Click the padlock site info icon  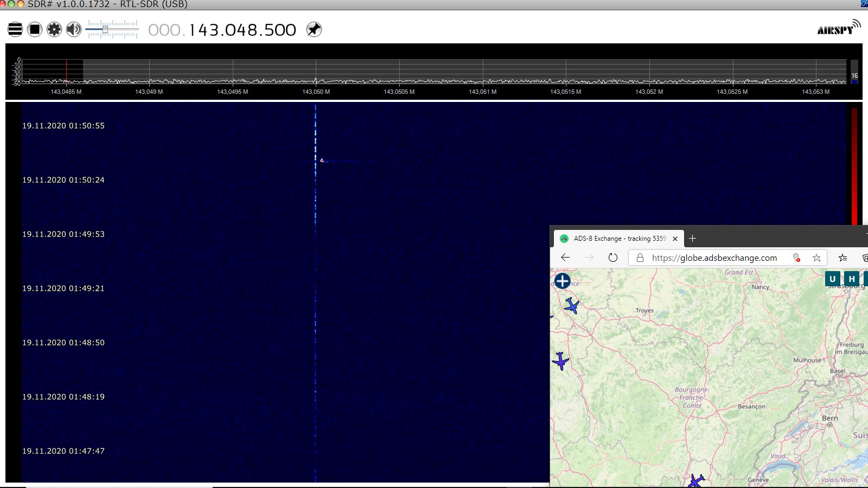pyautogui.click(x=640, y=258)
